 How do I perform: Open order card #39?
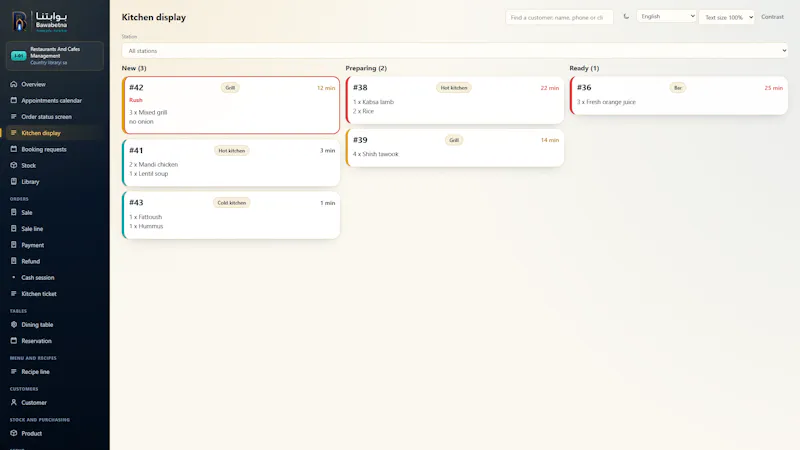455,147
